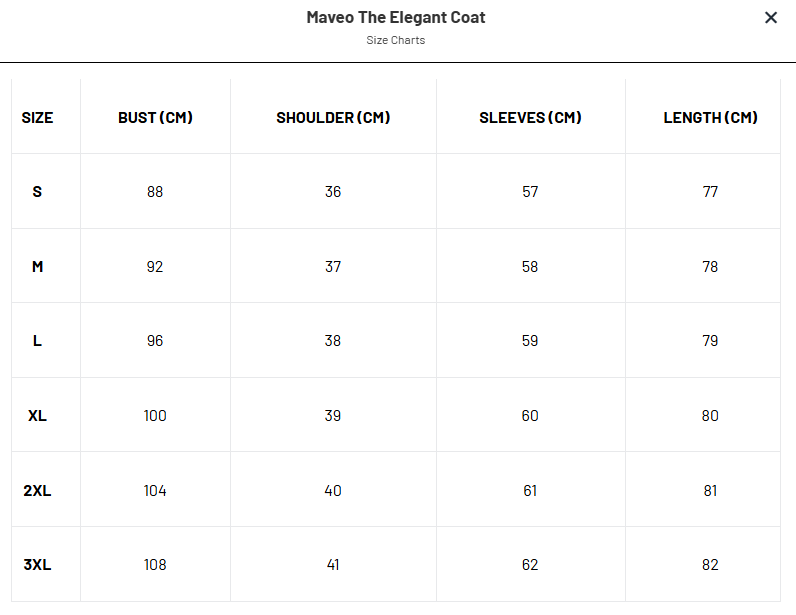Click the Size Charts subtitle
The width and height of the screenshot is (796, 615).
396,41
